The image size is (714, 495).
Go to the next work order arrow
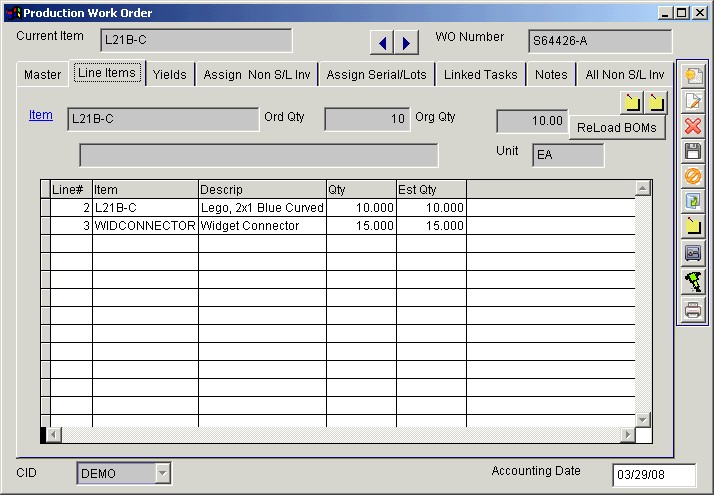(406, 42)
